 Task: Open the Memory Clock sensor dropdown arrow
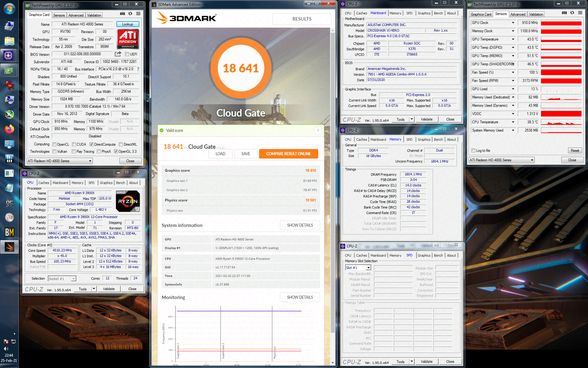pyautogui.click(x=513, y=31)
